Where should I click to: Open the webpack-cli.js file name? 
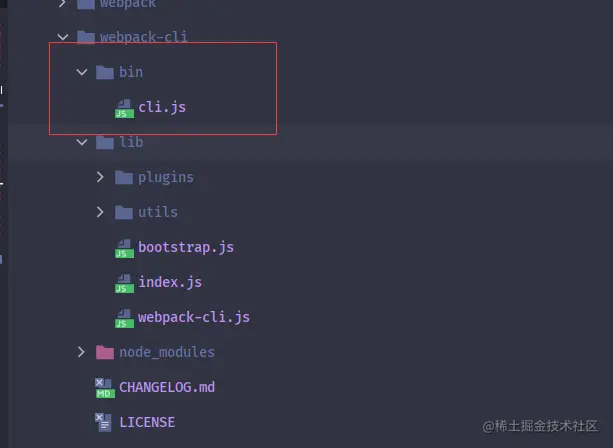point(194,317)
